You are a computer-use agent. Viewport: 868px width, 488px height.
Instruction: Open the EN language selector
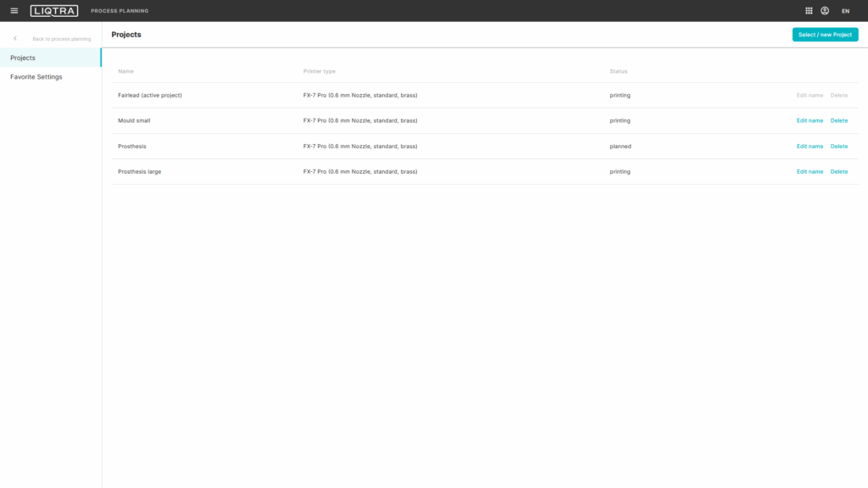[x=845, y=11]
